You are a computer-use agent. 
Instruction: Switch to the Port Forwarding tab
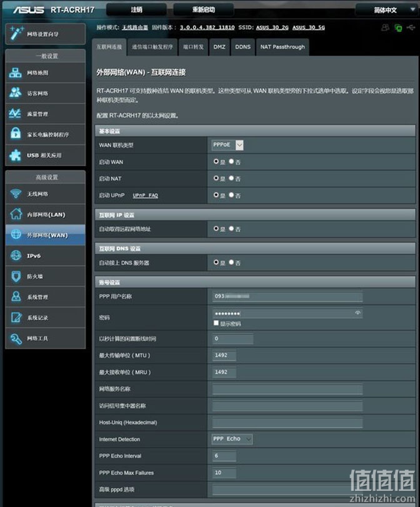(193, 47)
